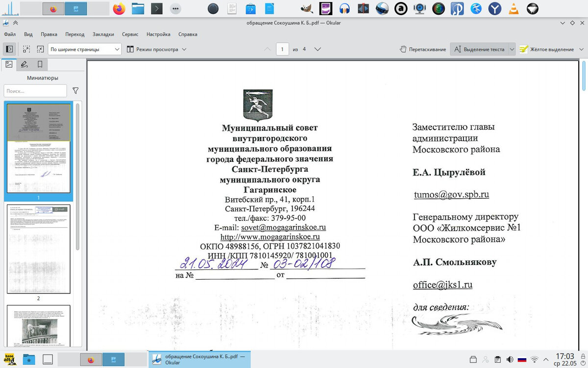Open the Base Alt start menu
Screen dimensions: 588x368
click(10, 359)
